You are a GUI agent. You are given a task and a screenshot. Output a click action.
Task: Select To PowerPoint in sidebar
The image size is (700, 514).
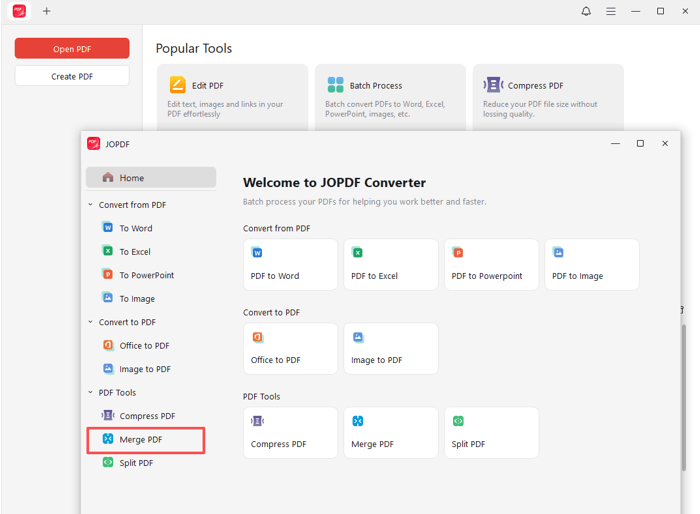click(146, 275)
